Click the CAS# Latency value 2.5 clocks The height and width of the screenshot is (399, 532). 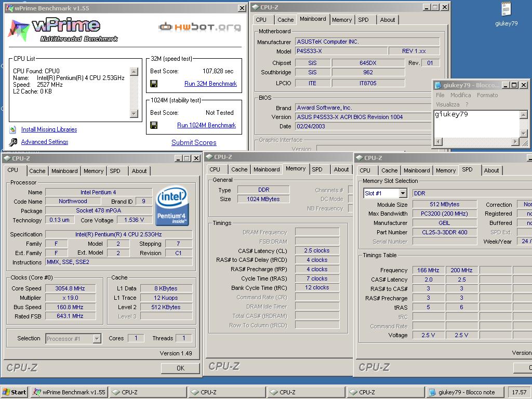(x=317, y=250)
